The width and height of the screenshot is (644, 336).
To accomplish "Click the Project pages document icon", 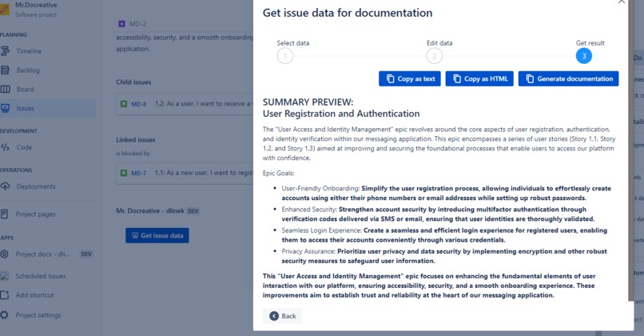I will click(4, 214).
